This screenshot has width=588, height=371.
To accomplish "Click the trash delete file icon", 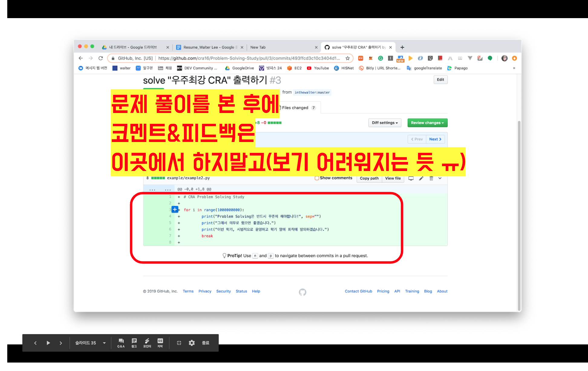I will click(x=431, y=178).
